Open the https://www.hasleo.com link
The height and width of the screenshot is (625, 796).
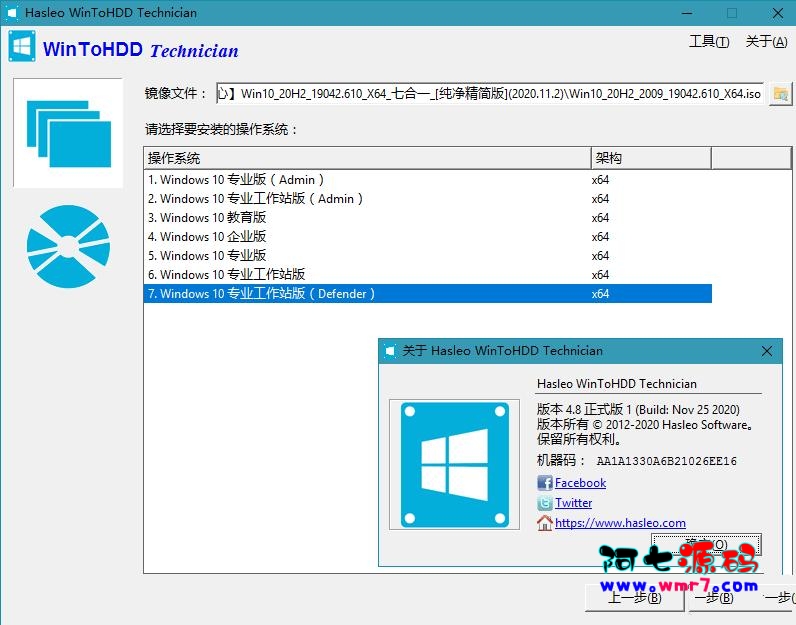point(620,523)
